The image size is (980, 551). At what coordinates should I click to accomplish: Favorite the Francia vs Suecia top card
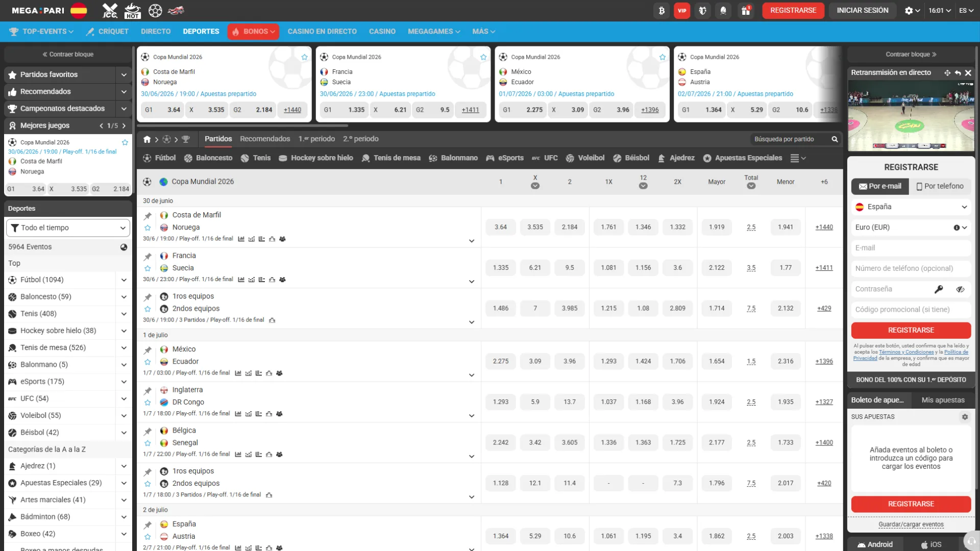483,57
